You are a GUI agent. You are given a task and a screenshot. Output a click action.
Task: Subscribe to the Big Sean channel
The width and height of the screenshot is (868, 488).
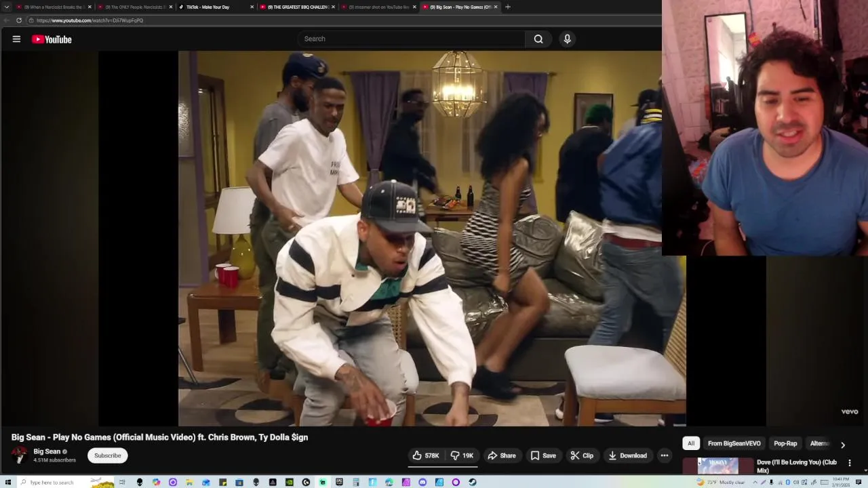[x=107, y=455]
